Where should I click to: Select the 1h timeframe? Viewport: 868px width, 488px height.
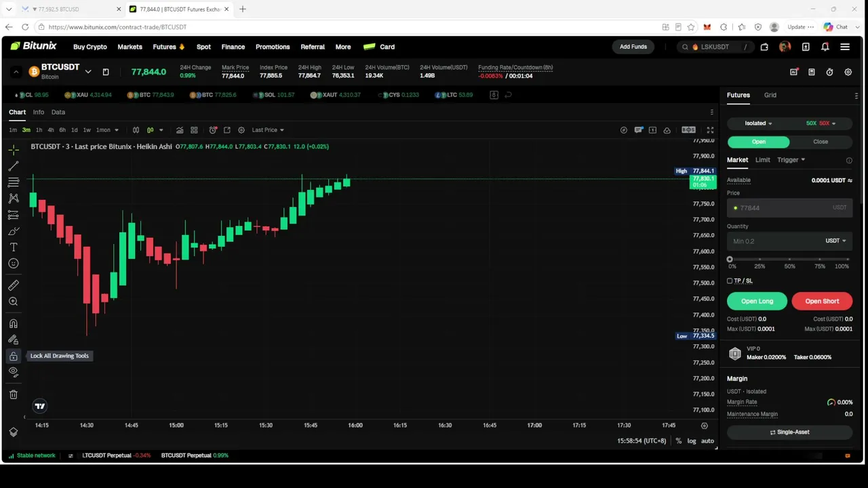click(x=39, y=130)
